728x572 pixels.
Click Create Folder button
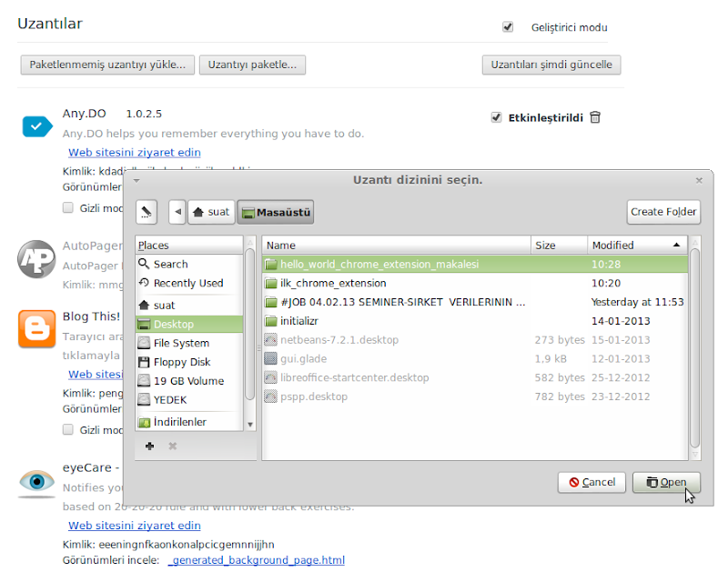pos(663,212)
